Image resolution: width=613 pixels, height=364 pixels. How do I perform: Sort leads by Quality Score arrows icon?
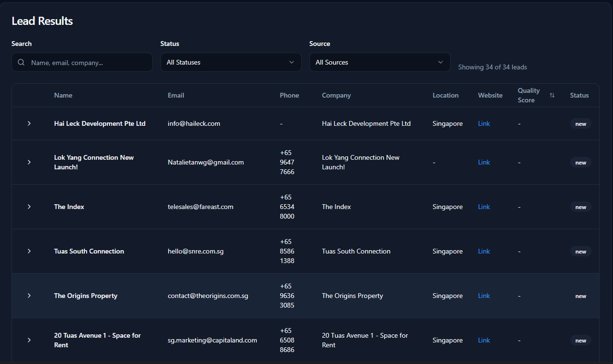click(x=552, y=95)
